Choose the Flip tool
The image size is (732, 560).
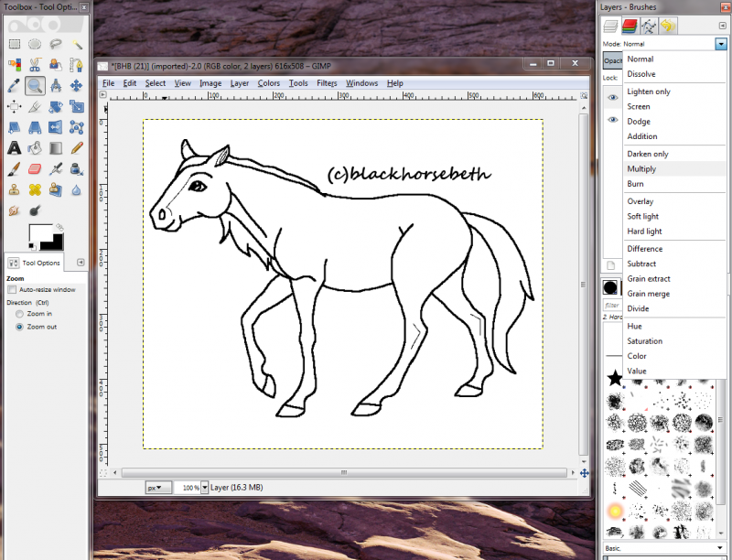point(56,127)
